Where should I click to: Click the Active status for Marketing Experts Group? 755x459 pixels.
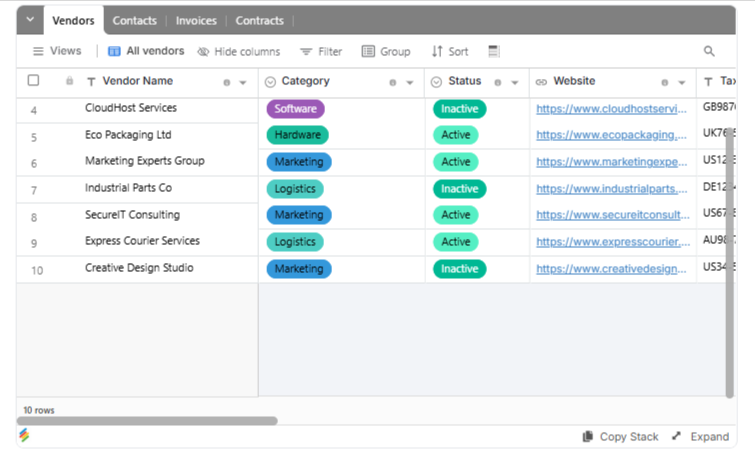pyautogui.click(x=456, y=162)
